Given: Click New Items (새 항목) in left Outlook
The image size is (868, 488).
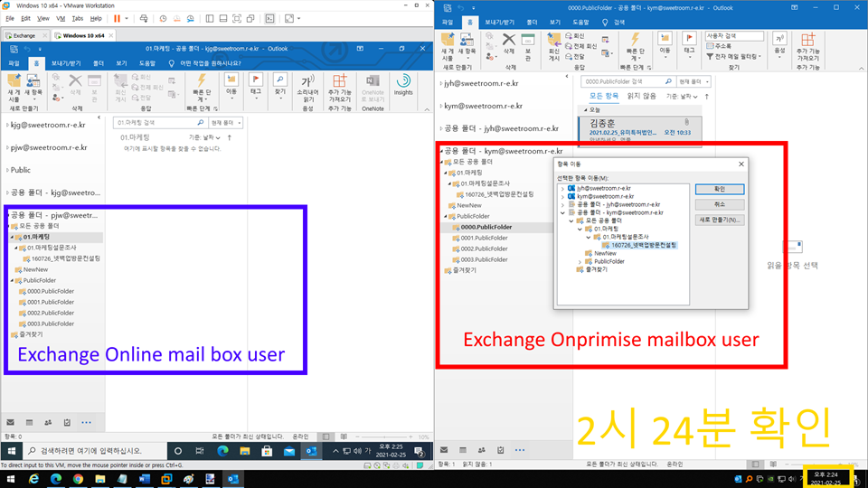Looking at the screenshot, I should click(x=33, y=89).
